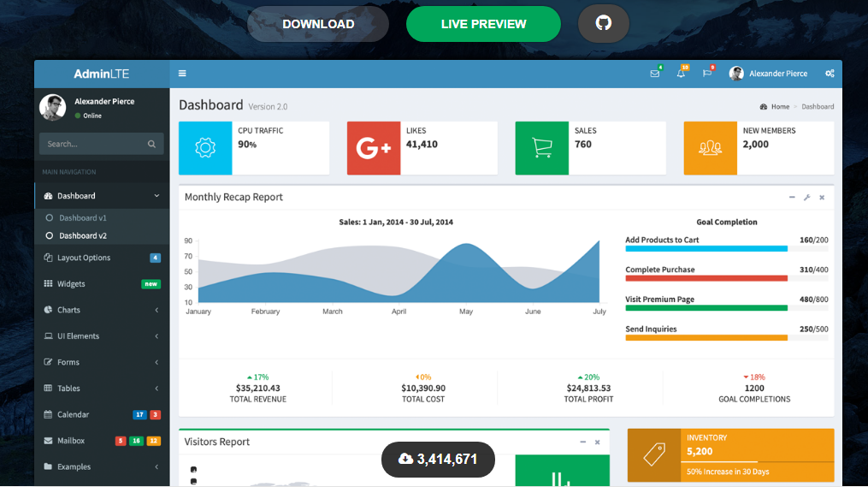This screenshot has height=487, width=868.
Task: Click CPU Traffic gear icon tile
Action: click(x=205, y=148)
